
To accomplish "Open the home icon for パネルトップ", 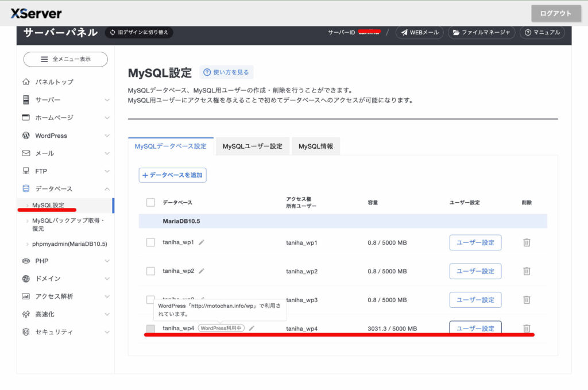I will pos(26,82).
